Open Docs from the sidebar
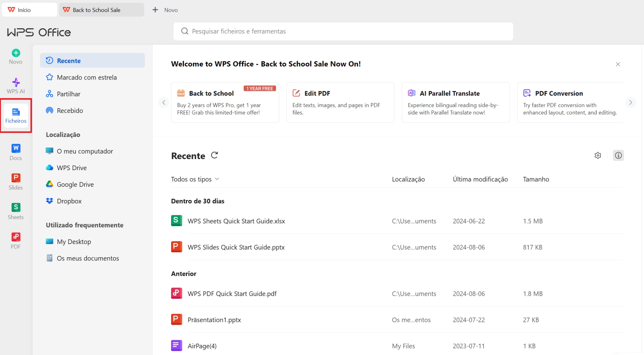644x355 pixels. click(x=16, y=152)
